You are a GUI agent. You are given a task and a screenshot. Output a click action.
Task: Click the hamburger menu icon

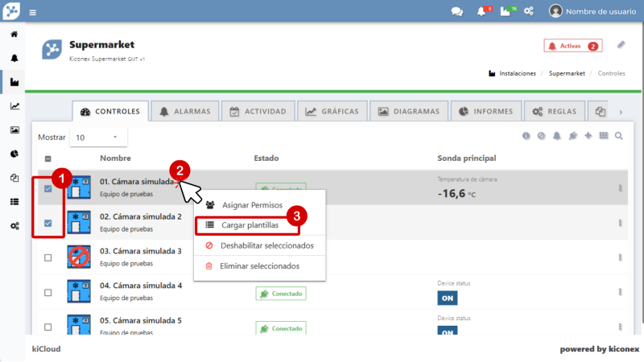[33, 12]
